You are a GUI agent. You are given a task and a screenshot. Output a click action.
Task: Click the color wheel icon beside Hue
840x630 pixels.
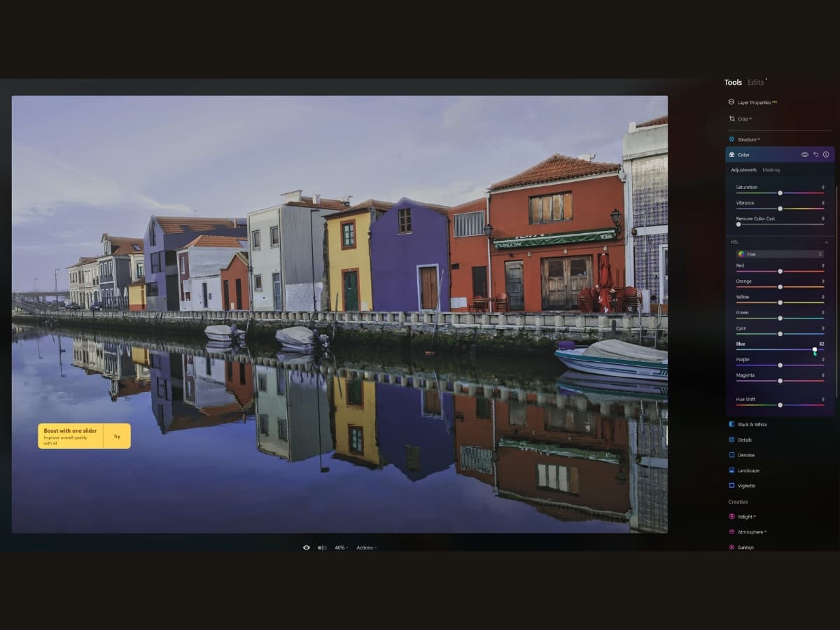click(741, 254)
